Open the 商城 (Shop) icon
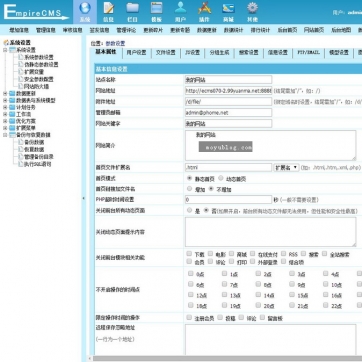This screenshot has width=362, height=362. (x=228, y=8)
